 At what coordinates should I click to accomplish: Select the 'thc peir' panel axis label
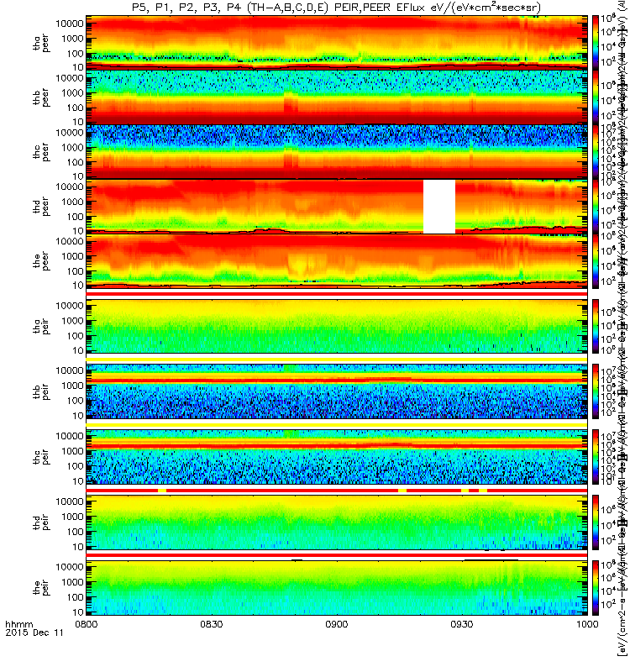point(41,457)
